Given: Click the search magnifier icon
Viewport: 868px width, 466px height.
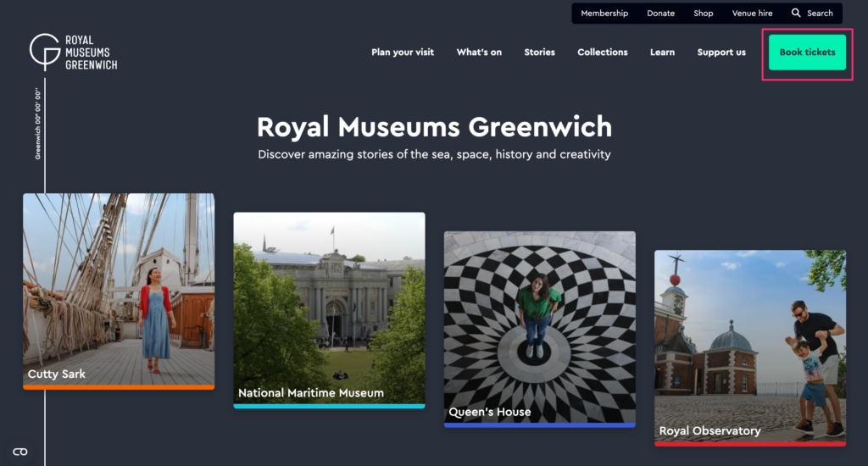Looking at the screenshot, I should pyautogui.click(x=795, y=13).
